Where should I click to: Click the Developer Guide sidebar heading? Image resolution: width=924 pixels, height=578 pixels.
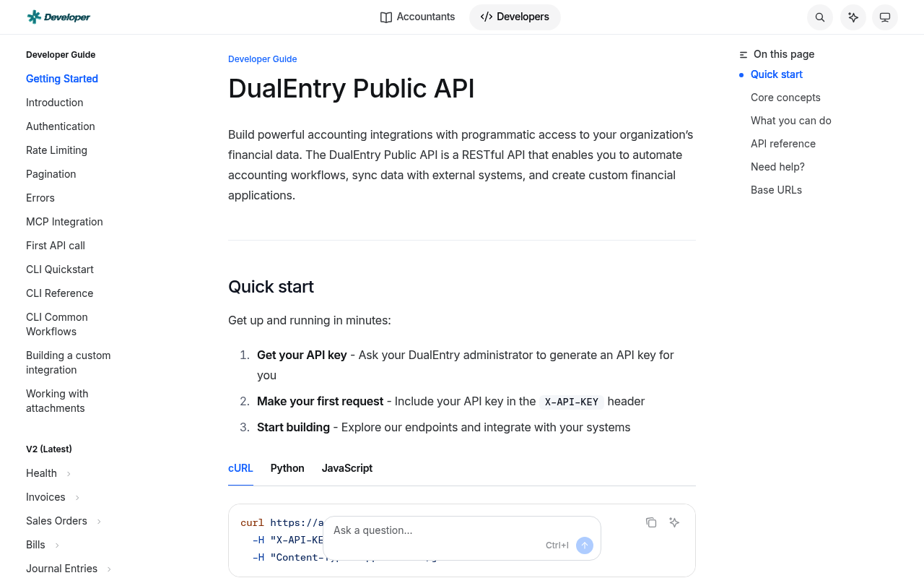61,55
